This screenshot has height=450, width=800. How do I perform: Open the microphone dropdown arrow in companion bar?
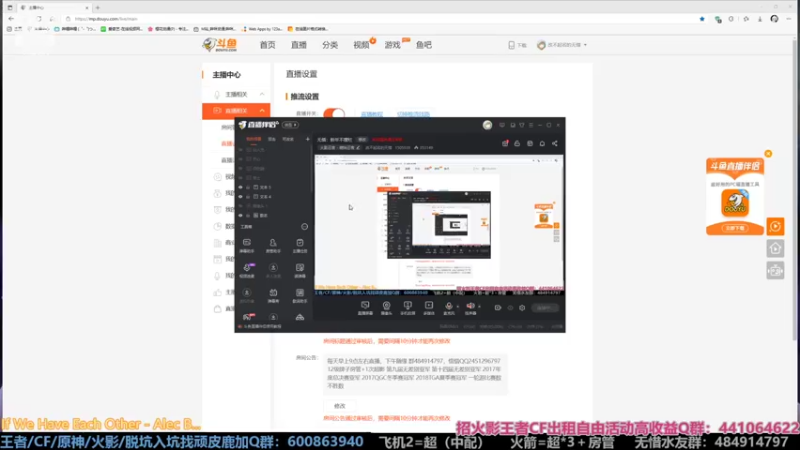point(457,306)
